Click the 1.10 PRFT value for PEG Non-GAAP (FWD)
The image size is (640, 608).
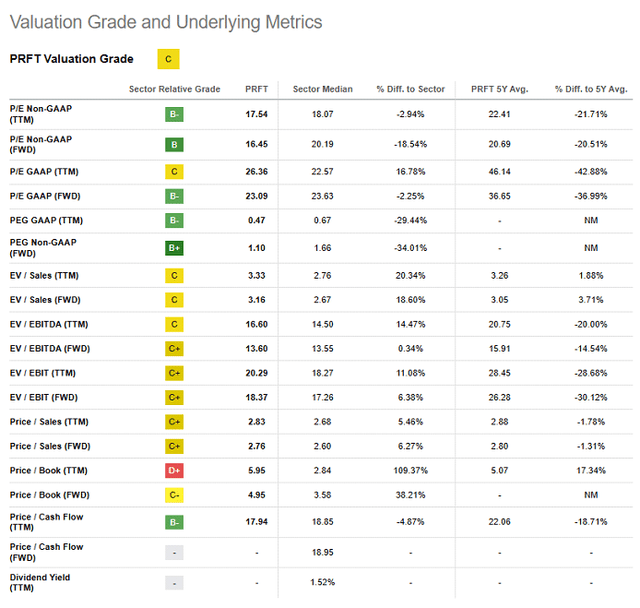point(257,248)
